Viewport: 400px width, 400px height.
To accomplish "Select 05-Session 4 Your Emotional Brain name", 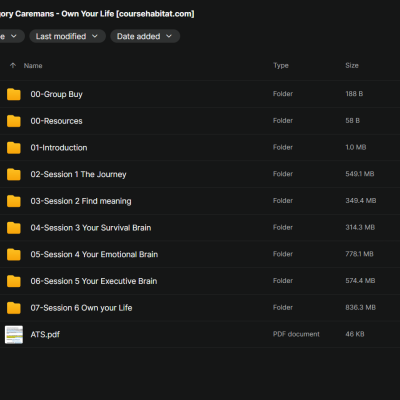I will pos(94,254).
